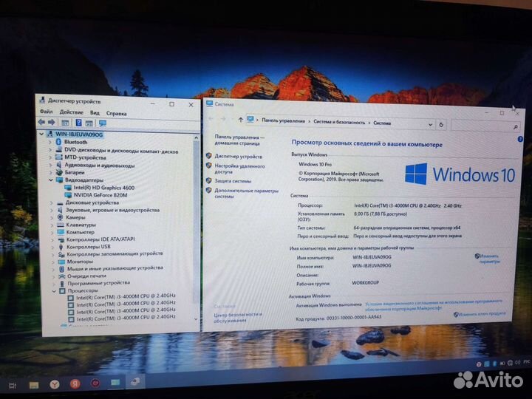This screenshot has height=399, width=532.
Task: Select Контроллеры запоминающих устройств
Action: (x=115, y=253)
